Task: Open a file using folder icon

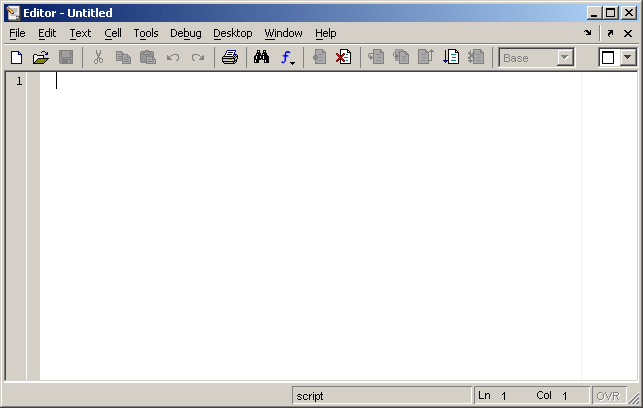Action: click(41, 57)
